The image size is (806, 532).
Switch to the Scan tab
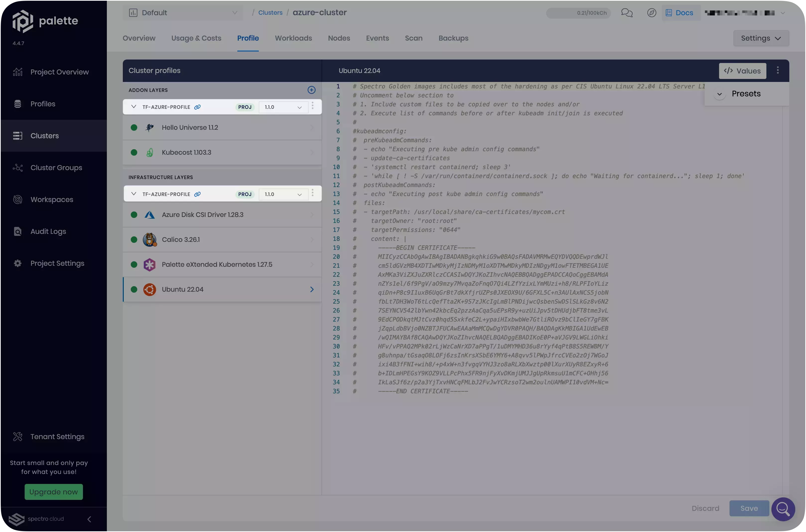coord(413,38)
